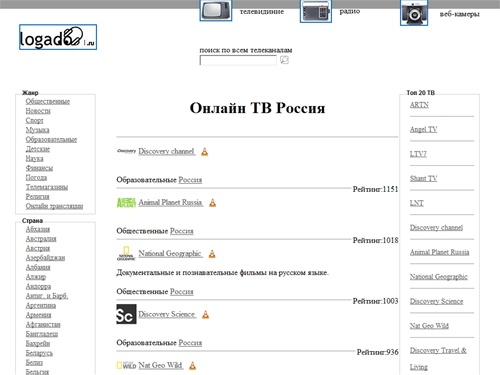Open LNT in Top 20 TV
Screen dimensions: 500x375
point(417,203)
